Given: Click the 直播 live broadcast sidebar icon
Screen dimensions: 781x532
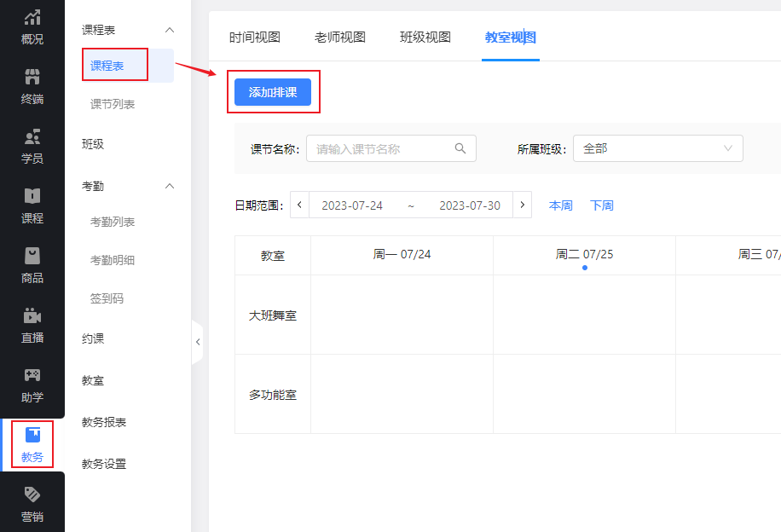Looking at the screenshot, I should tap(32, 326).
